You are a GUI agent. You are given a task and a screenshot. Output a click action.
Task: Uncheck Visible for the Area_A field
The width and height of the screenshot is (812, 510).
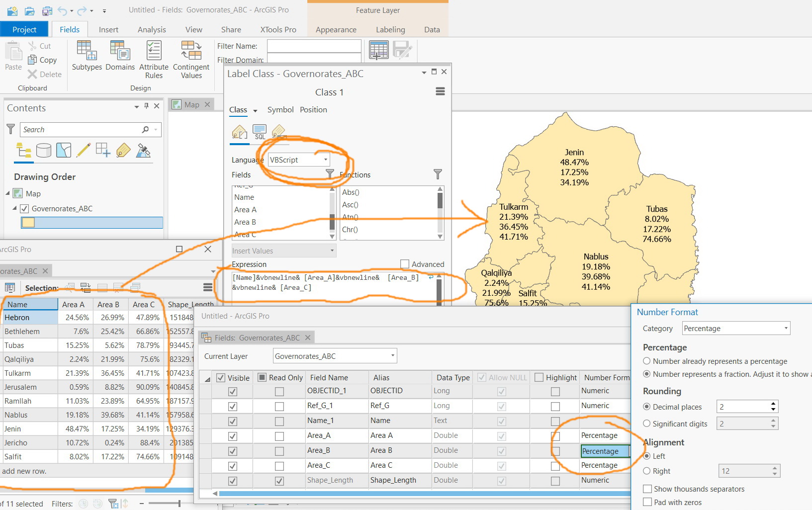click(232, 436)
